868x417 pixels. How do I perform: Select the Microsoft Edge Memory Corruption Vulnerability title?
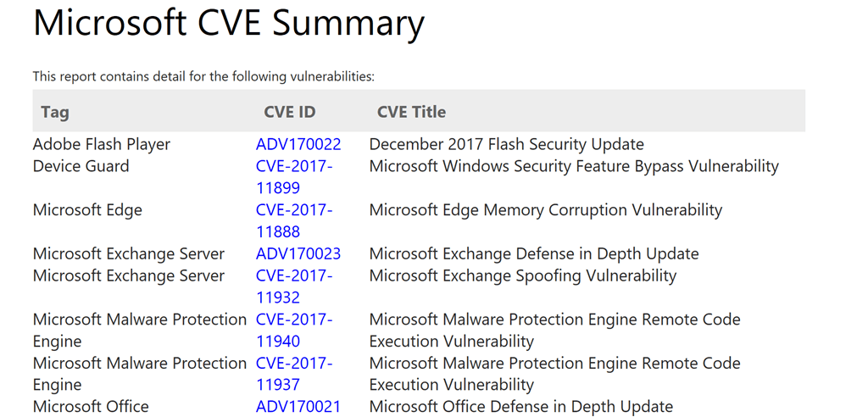[x=545, y=210]
